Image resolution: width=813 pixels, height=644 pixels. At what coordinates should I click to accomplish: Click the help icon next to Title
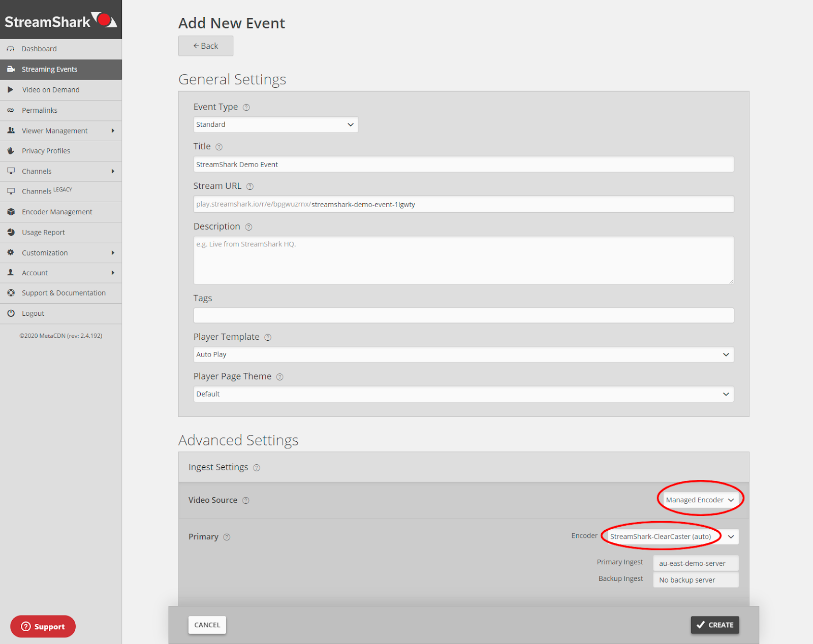[x=219, y=147]
